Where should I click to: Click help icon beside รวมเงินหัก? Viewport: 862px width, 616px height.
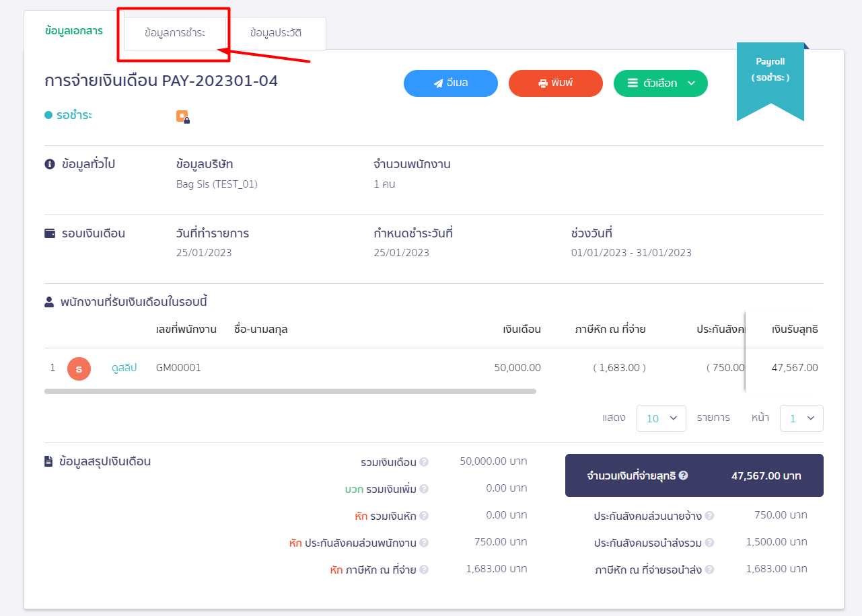tap(424, 516)
